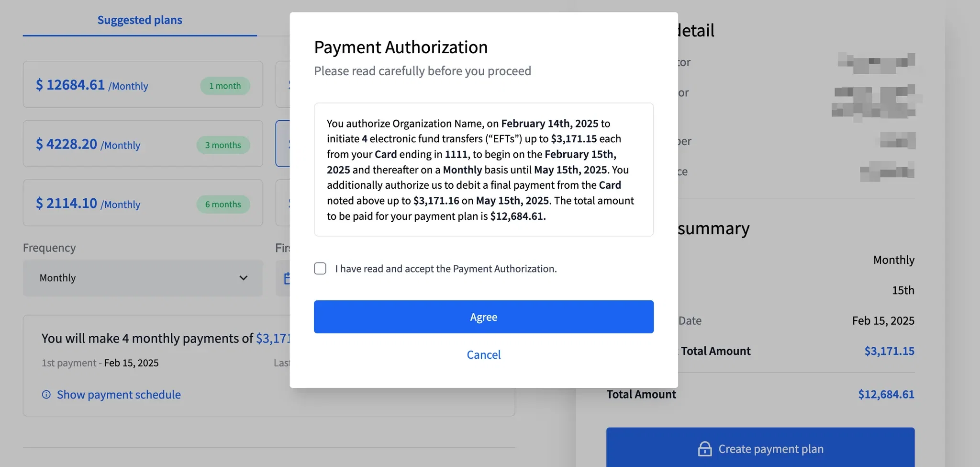Select the $2114.10 monthly plan card
Viewport: 980px width, 467px height.
pos(143,203)
